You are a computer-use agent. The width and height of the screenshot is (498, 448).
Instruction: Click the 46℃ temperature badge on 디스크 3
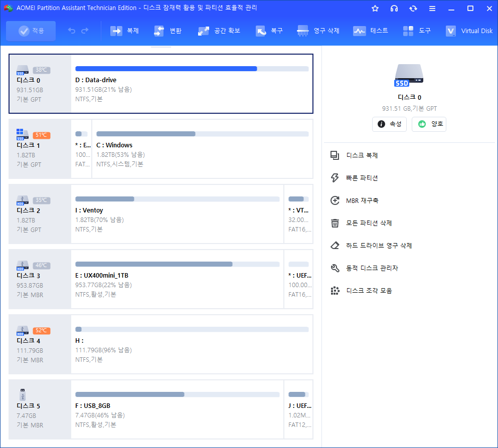click(42, 266)
